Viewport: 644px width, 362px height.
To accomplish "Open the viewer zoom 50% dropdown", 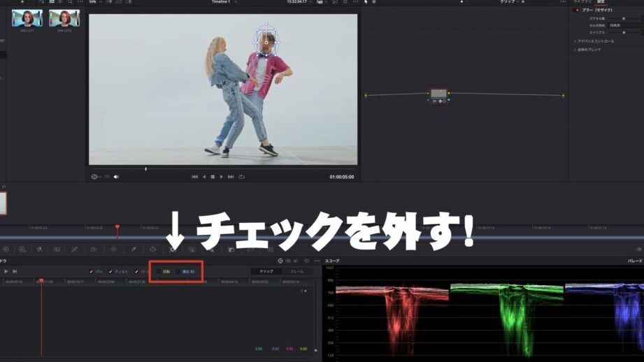I will (95, 1).
